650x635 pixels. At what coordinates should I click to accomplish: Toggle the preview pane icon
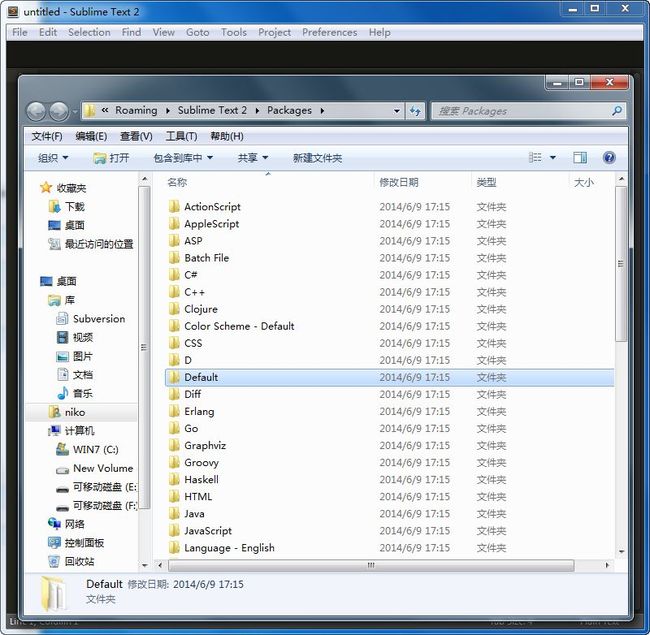[580, 158]
